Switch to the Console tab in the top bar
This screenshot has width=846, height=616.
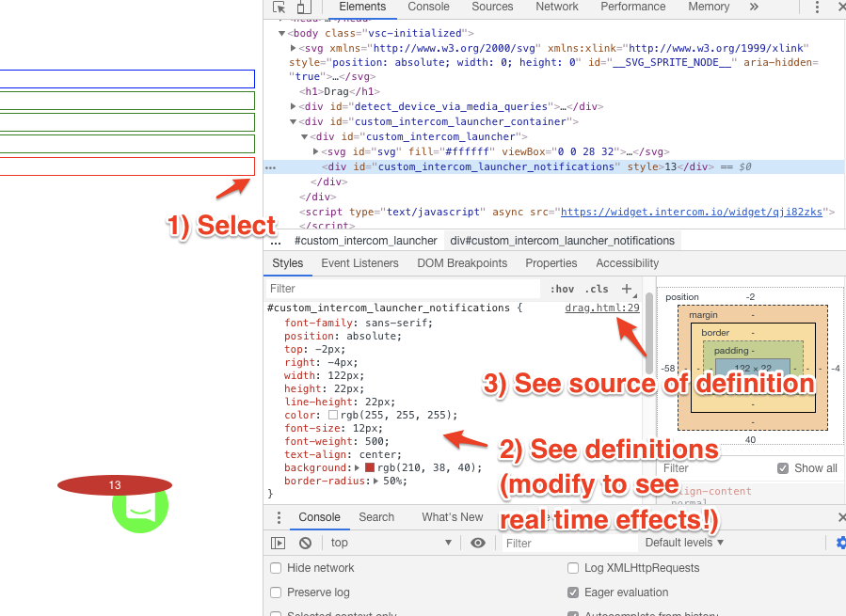tap(428, 7)
